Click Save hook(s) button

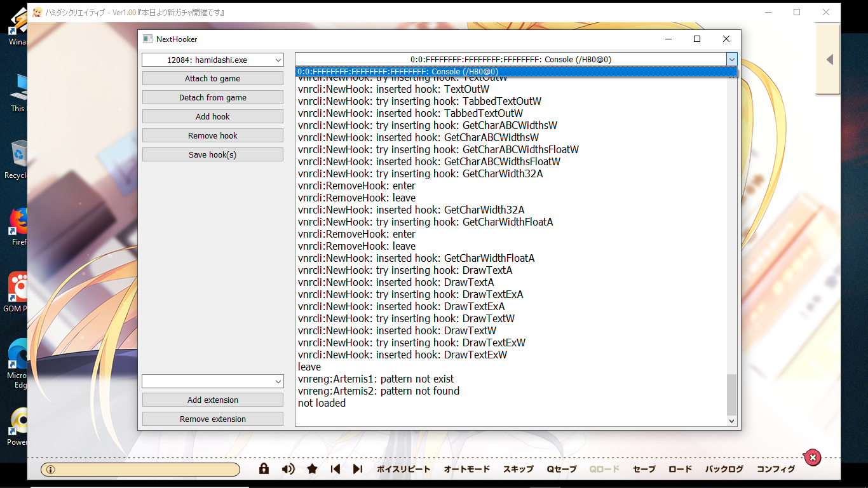213,155
